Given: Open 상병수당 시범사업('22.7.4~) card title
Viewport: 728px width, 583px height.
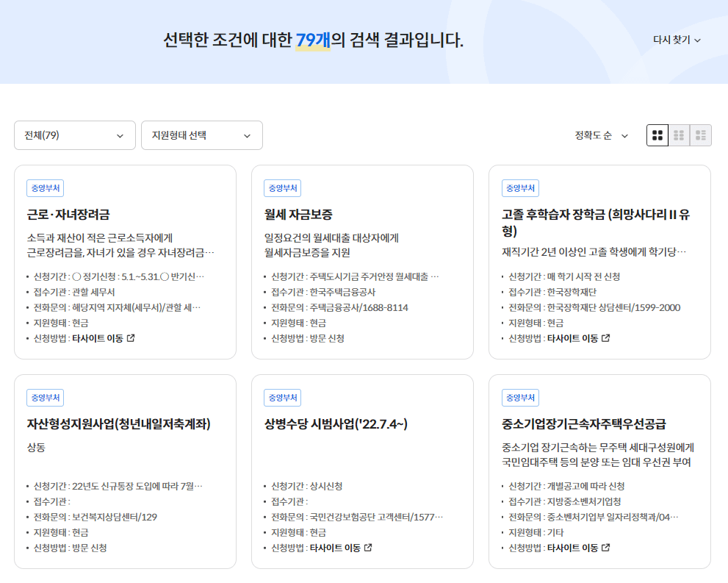Looking at the screenshot, I should click(336, 424).
